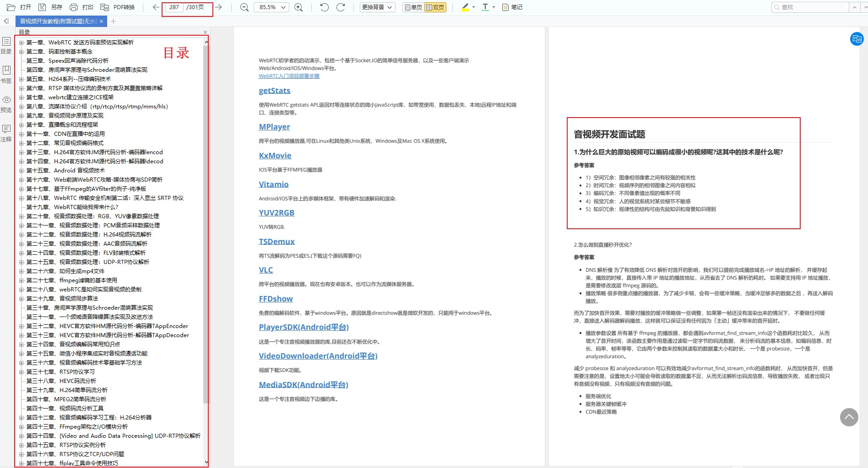The image size is (868, 468).
Task: Show the 书签 bookmarks sidebar
Action: click(6, 75)
